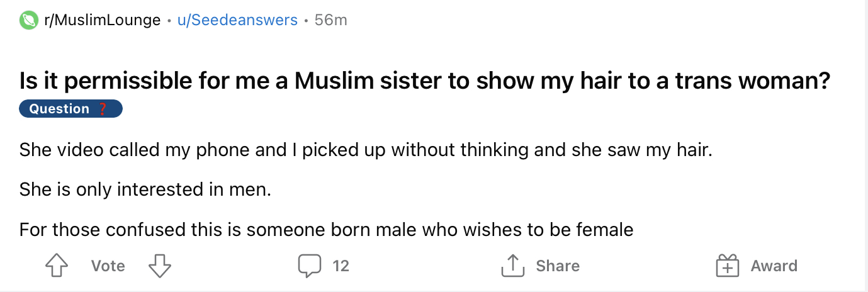
Task: Open the post by clicking its title
Action: [425, 81]
